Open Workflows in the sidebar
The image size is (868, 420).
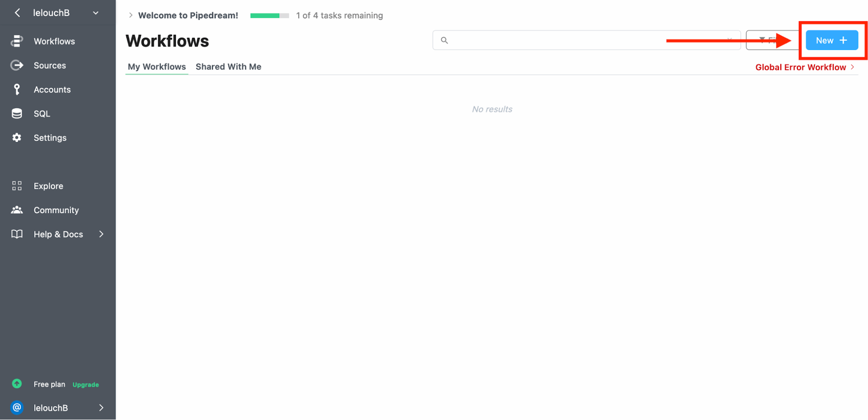54,41
